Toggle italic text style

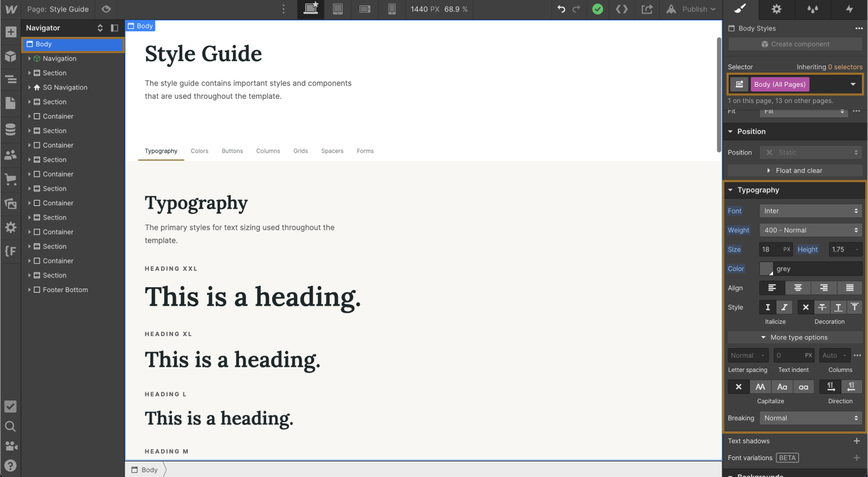784,307
